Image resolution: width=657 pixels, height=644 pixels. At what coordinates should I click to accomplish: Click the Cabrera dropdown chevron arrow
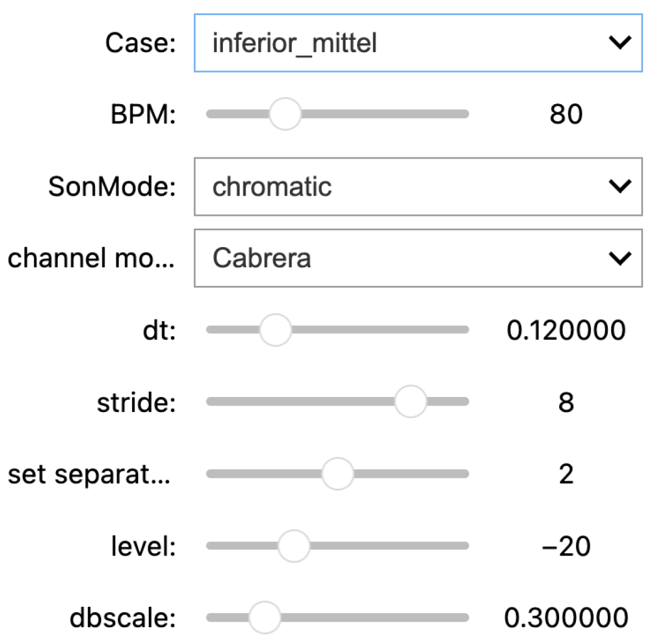pyautogui.click(x=620, y=258)
